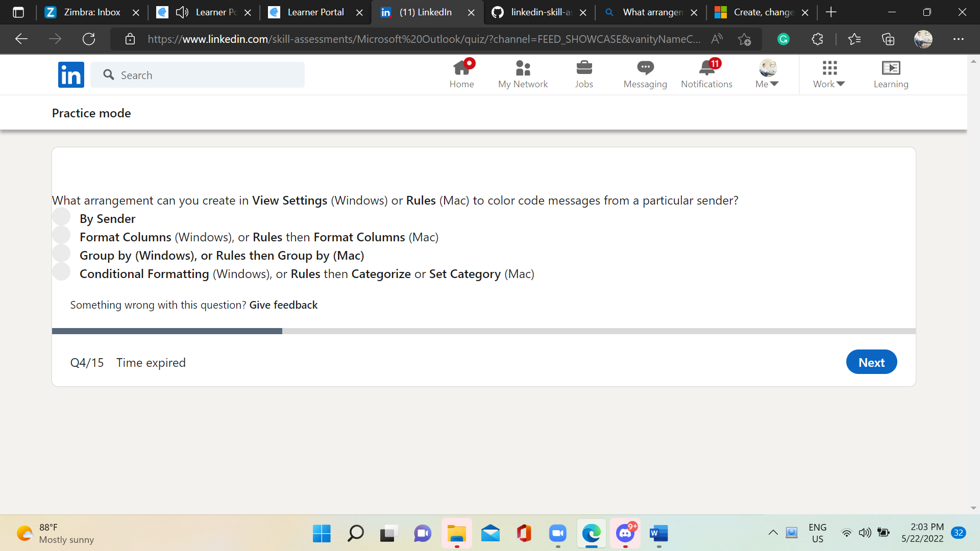Open Give feedback for this question
980x551 pixels.
283,305
